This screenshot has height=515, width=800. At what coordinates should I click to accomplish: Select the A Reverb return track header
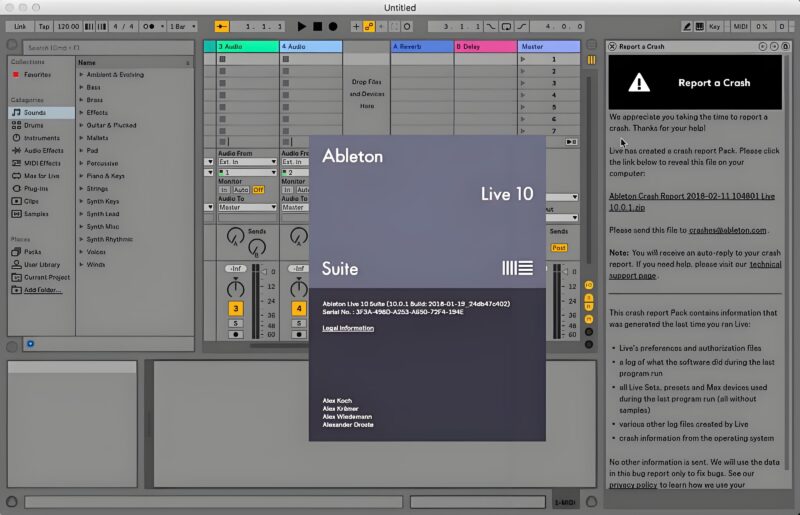point(422,46)
